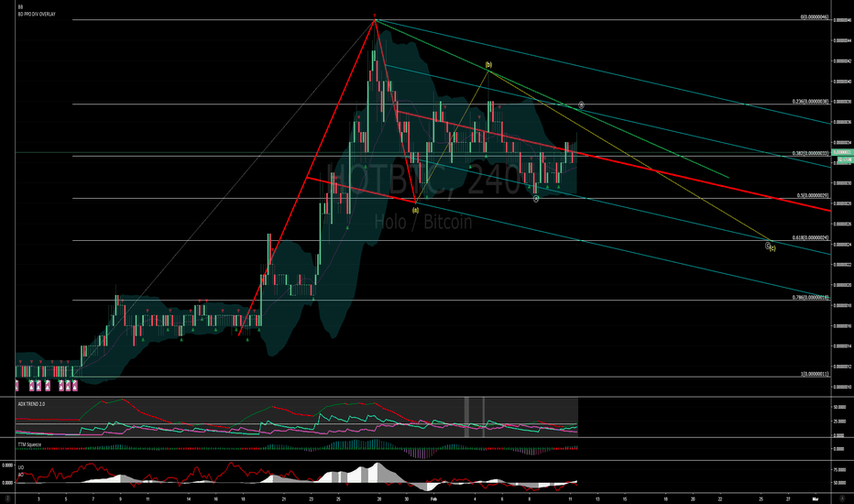Viewport: 854px width, 504px height.
Task: Select the UO indicator label
Action: 21,468
